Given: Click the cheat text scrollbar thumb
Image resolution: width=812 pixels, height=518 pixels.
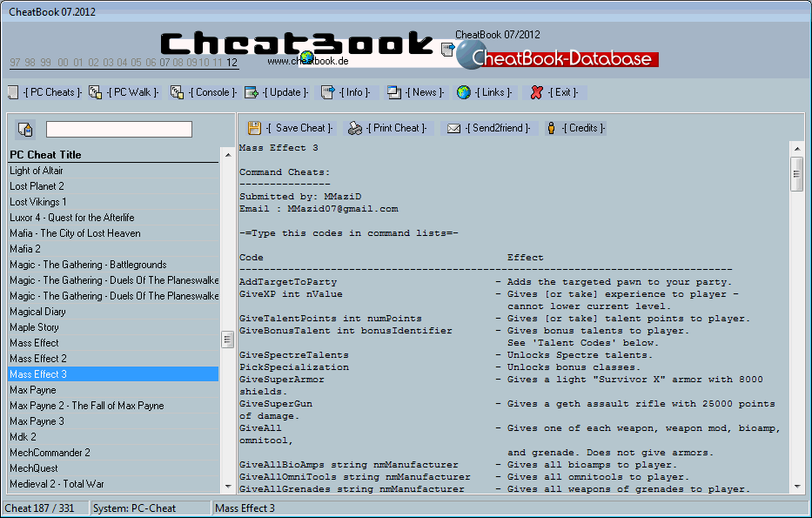Looking at the screenshot, I should [796, 174].
